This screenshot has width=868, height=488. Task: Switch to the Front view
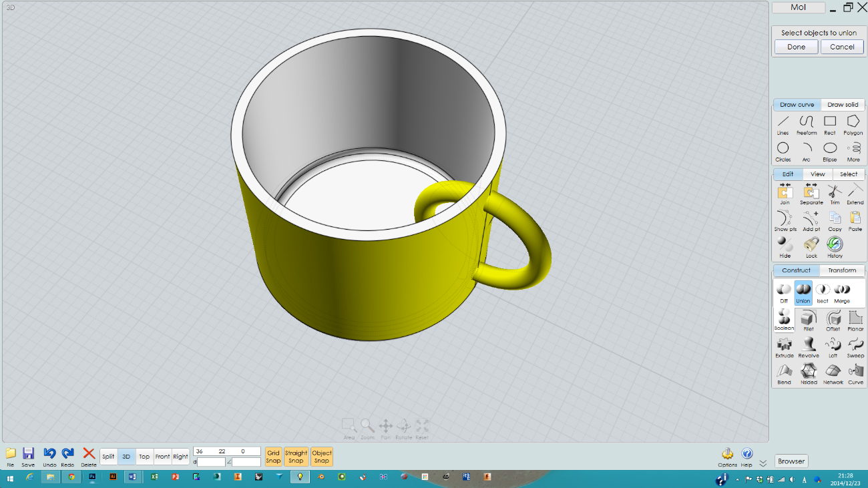point(162,457)
